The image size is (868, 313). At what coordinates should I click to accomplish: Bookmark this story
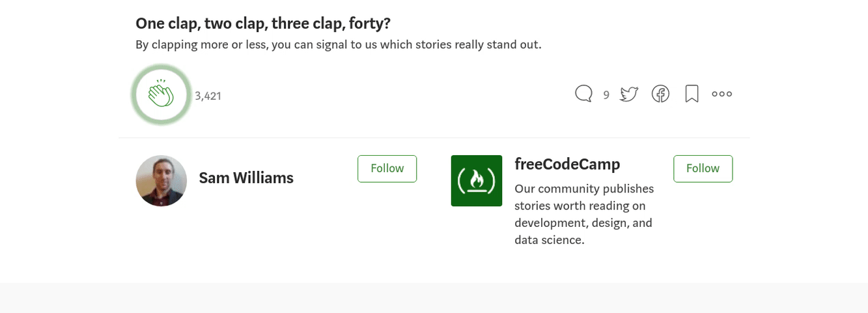692,94
